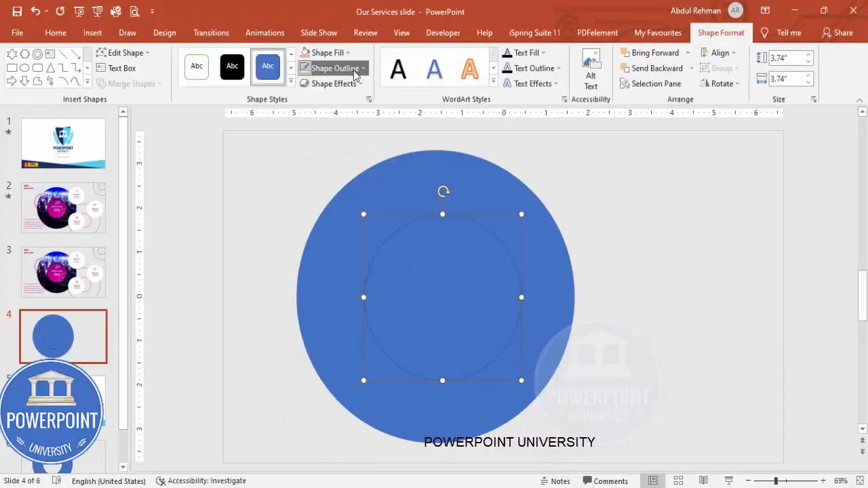This screenshot has height=488, width=868.
Task: Click the Text Box button
Action: coord(116,68)
